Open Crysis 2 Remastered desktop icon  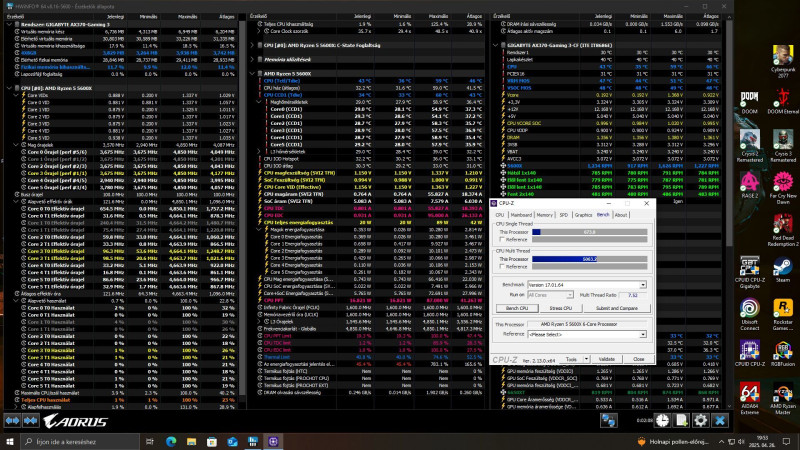(x=749, y=146)
